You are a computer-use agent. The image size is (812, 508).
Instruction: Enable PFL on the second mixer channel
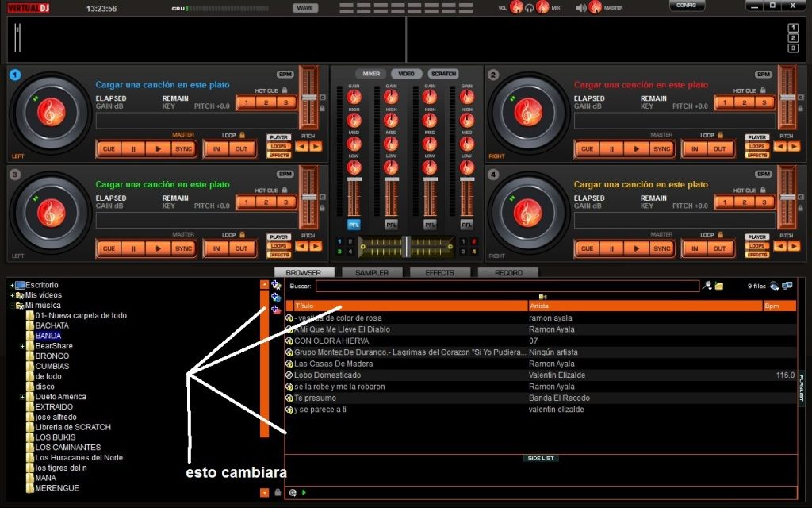click(x=391, y=225)
